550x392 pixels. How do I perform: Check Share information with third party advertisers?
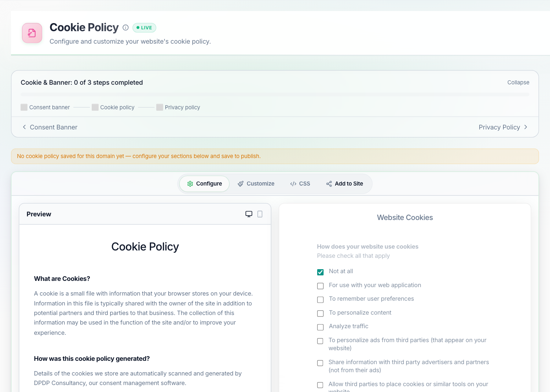tap(320, 363)
